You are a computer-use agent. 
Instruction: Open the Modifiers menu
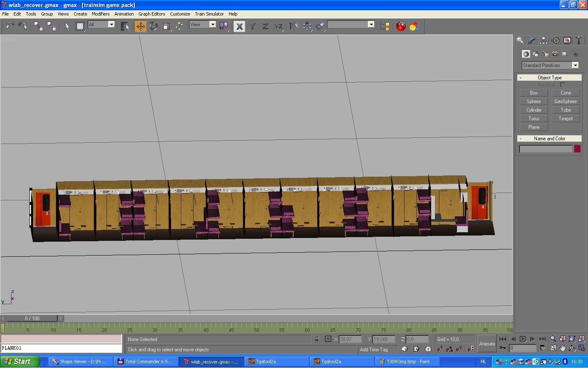click(100, 14)
